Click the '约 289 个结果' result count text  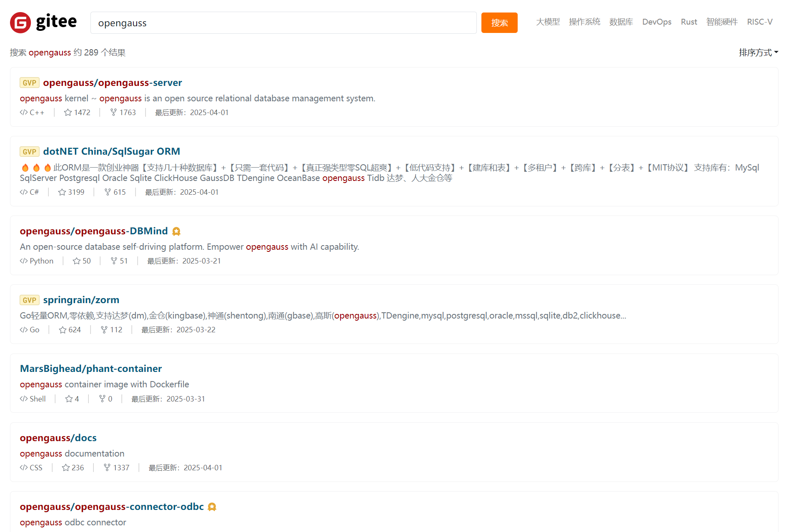(x=100, y=53)
